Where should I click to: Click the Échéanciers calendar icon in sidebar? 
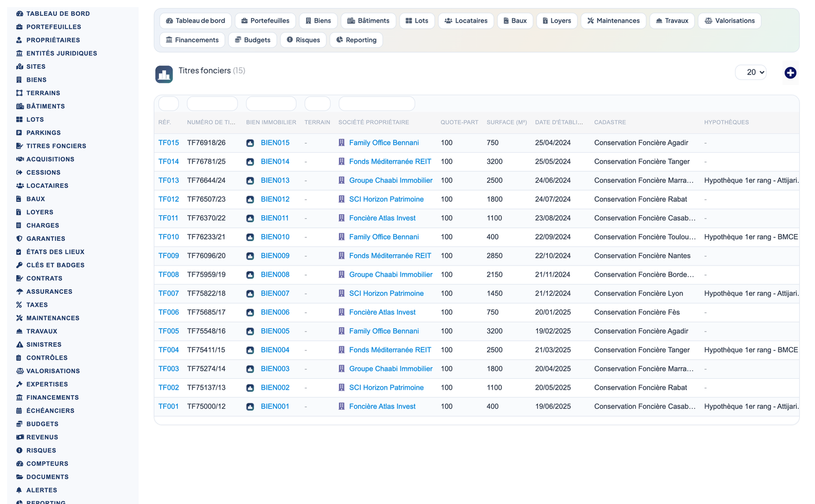[x=20, y=411]
